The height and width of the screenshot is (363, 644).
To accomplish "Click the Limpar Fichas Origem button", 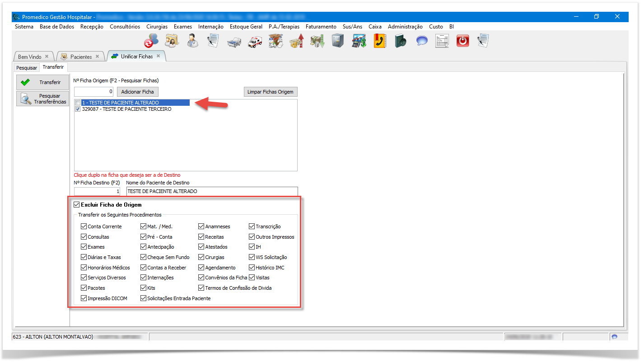I will point(270,92).
